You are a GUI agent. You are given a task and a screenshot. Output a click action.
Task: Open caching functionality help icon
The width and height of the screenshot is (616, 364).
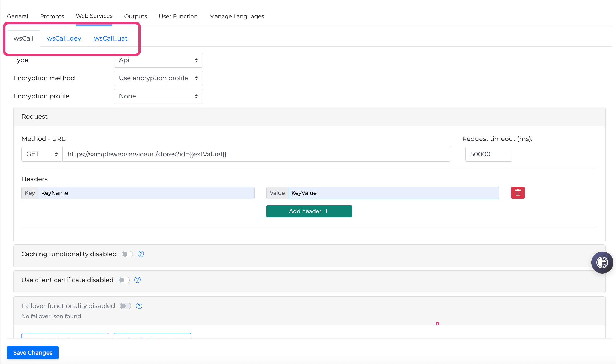(141, 254)
